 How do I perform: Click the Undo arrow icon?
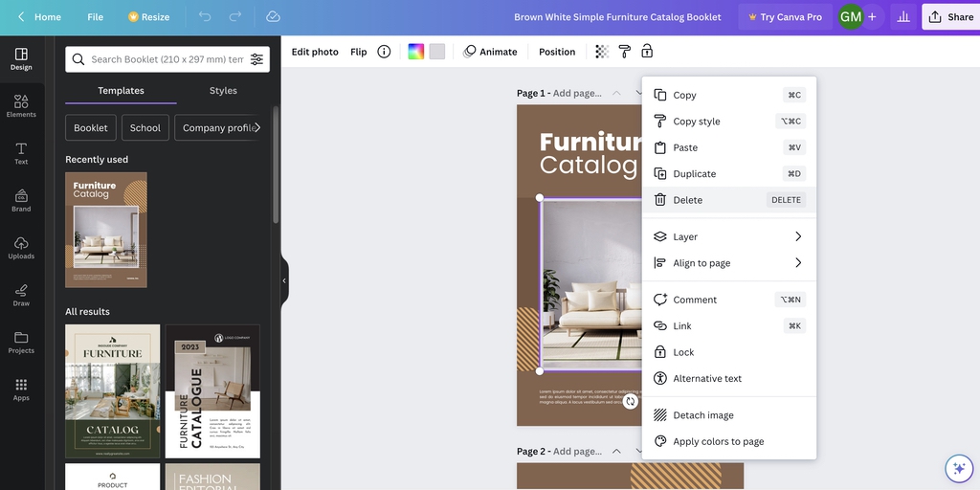[205, 17]
